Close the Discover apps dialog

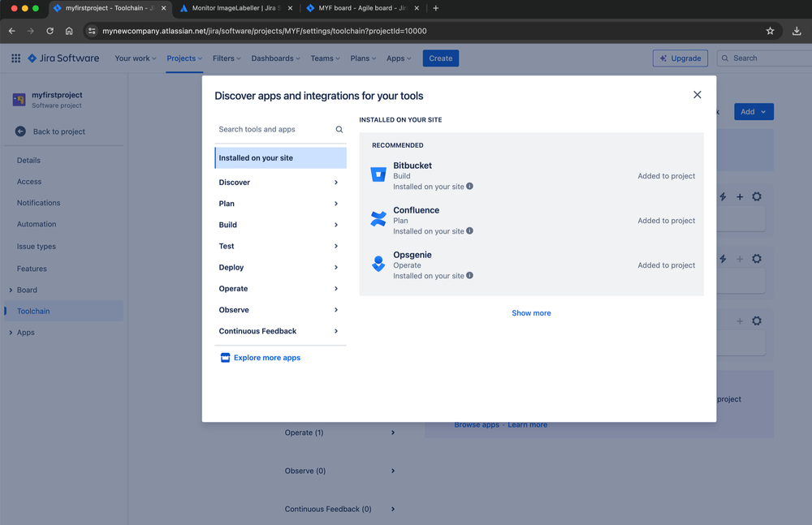click(x=697, y=95)
